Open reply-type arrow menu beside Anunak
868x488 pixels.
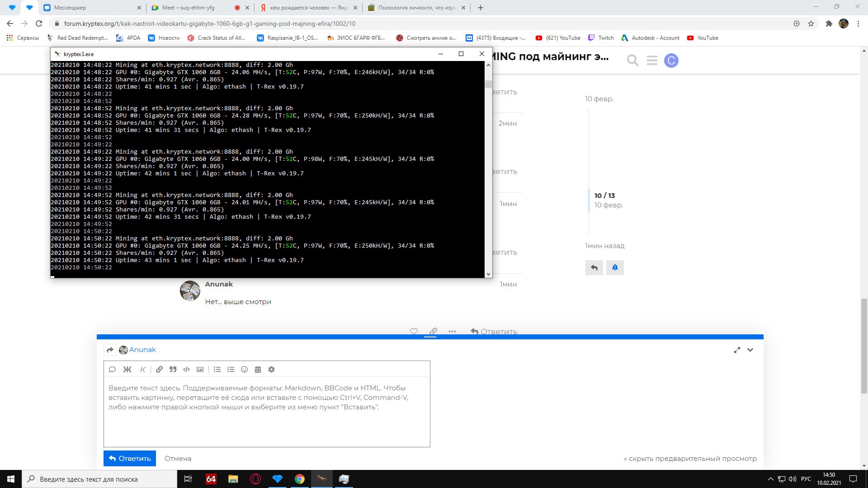[x=110, y=350]
